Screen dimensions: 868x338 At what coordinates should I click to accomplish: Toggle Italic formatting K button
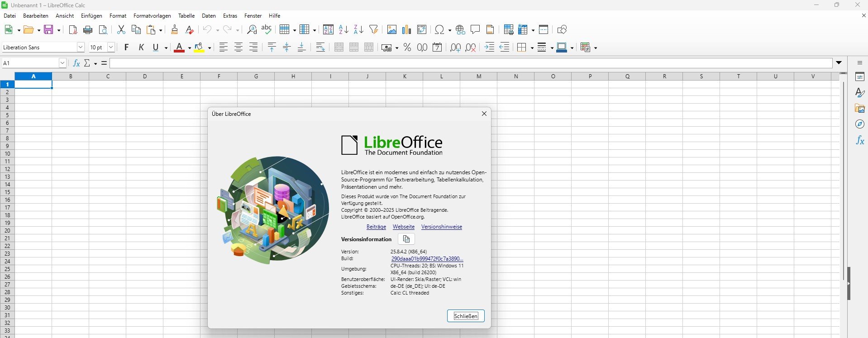click(141, 48)
